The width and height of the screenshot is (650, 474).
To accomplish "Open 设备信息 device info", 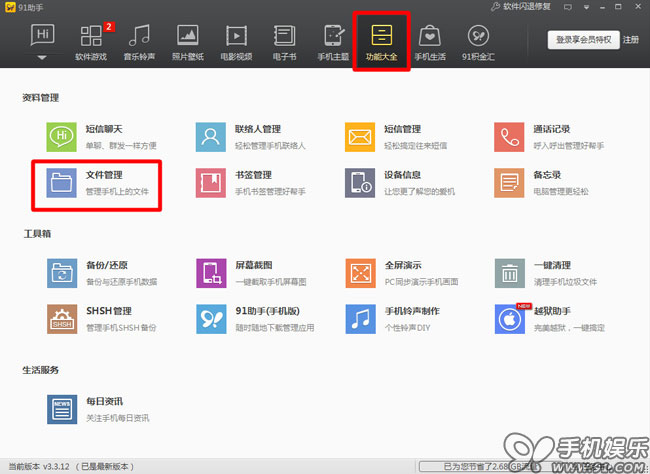I will click(x=361, y=182).
